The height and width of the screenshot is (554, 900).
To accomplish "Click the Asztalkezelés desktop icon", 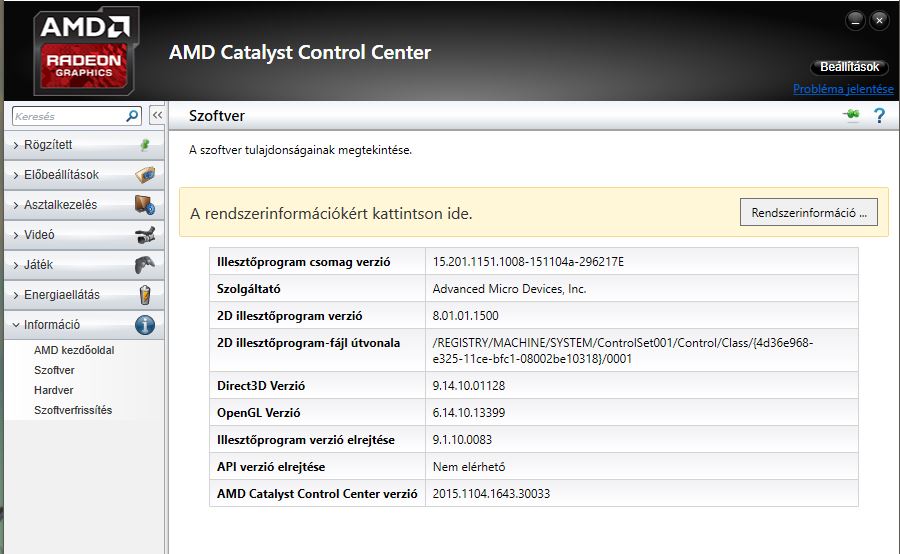I will tap(145, 205).
